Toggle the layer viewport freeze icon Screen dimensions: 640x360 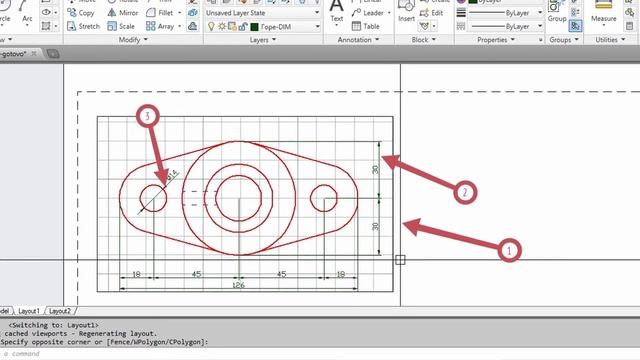[232, 27]
